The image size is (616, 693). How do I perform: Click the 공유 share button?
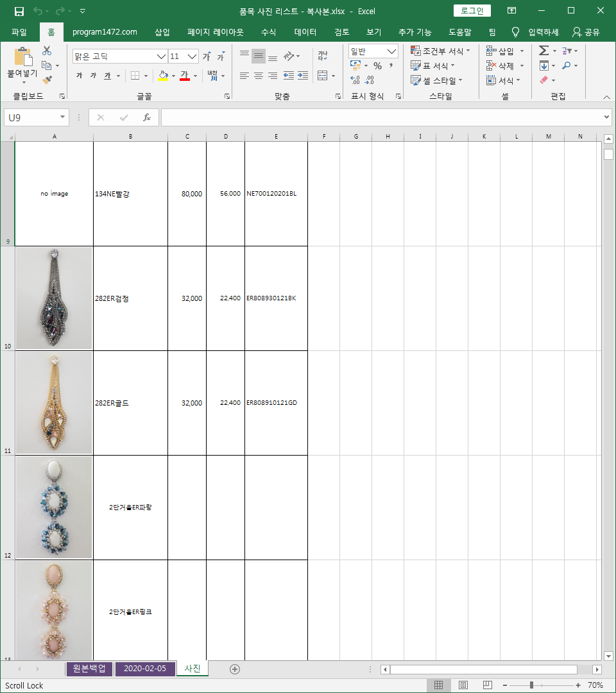pyautogui.click(x=586, y=32)
